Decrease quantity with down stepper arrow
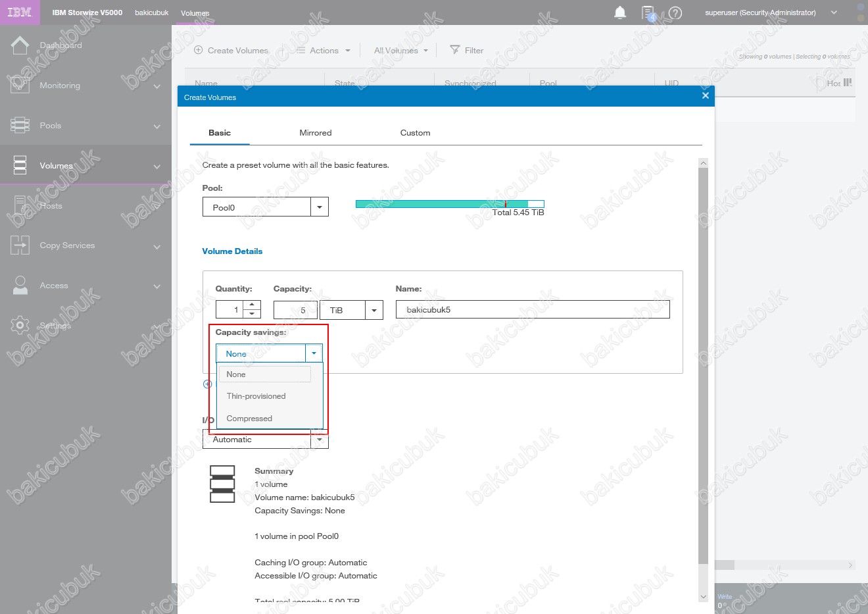 [x=252, y=314]
